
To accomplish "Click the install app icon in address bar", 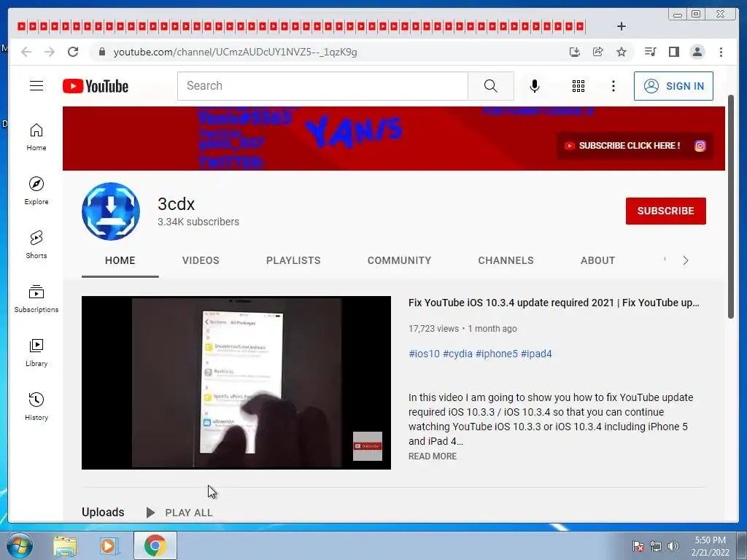I will coord(575,52).
